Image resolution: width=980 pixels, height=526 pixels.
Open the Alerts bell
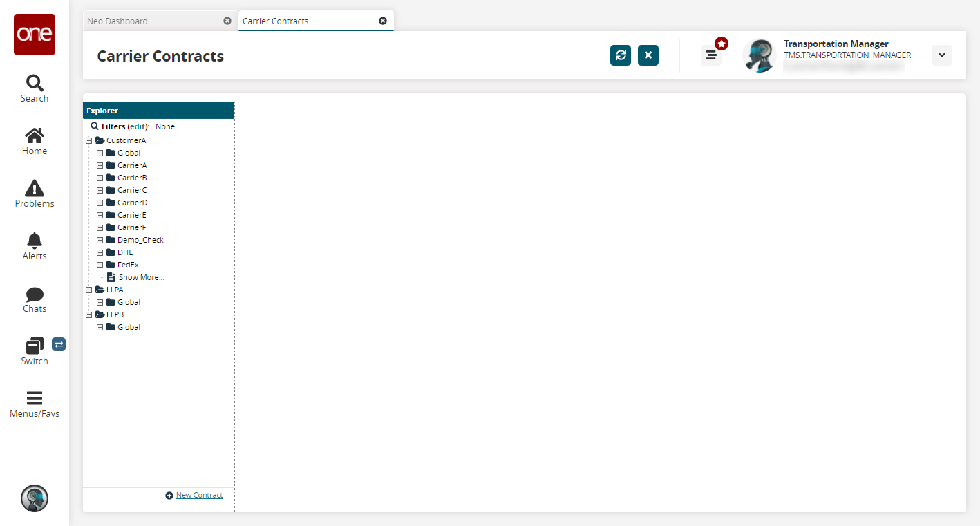[35, 246]
